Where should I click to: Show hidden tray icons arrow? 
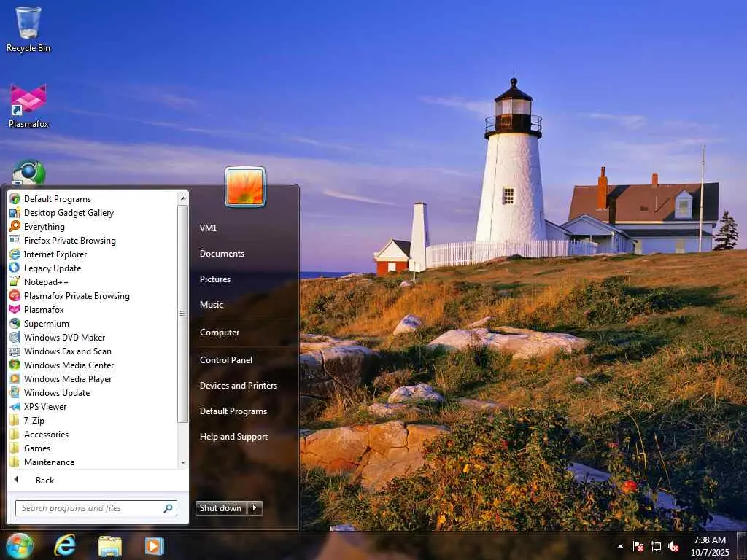coord(620,546)
